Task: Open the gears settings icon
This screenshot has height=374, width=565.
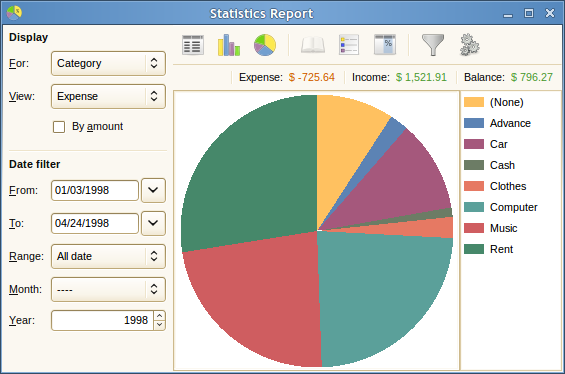Action: 469,45
